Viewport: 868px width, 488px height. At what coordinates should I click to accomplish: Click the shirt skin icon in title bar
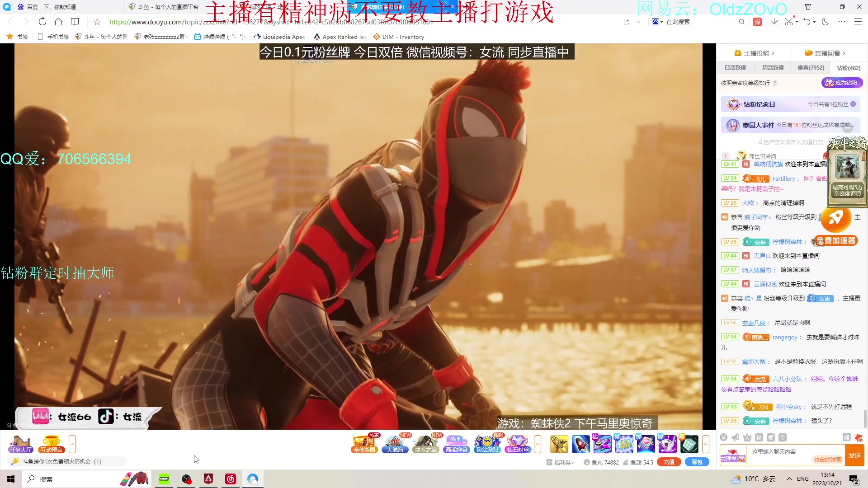pos(808,7)
